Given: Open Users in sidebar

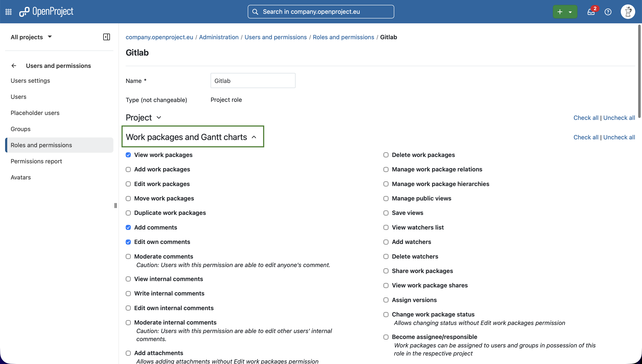Looking at the screenshot, I should pyautogui.click(x=59, y=97).
